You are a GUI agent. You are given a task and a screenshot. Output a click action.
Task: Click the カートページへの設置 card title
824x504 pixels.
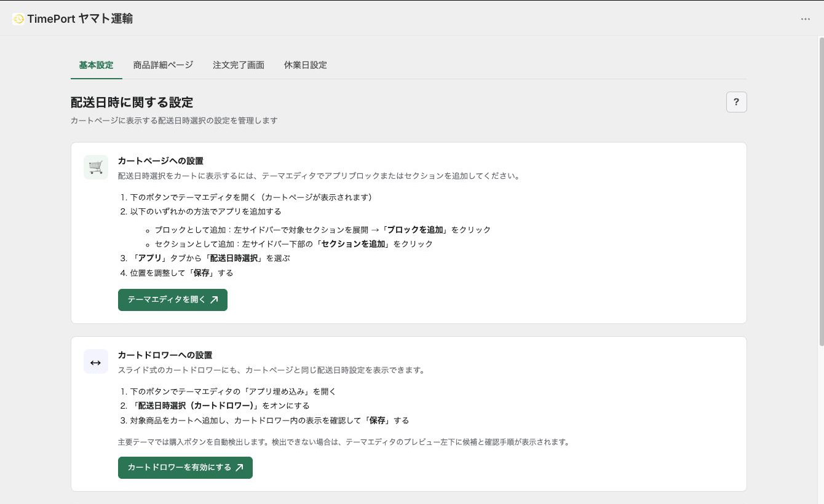[160, 161]
